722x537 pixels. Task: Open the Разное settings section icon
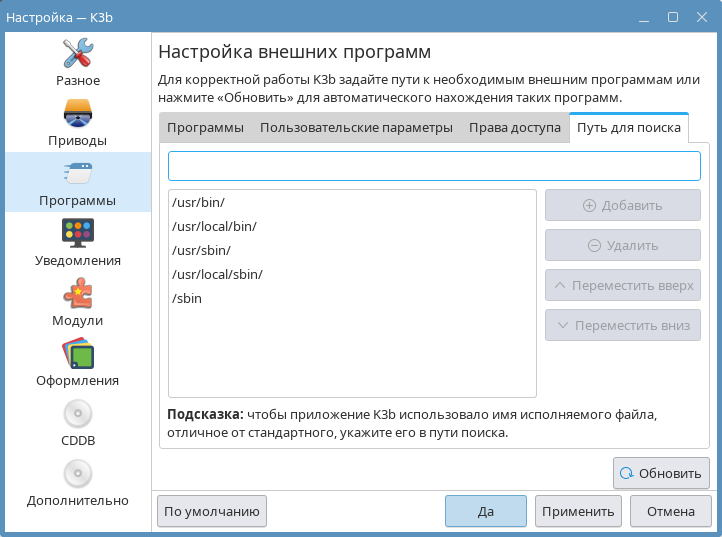pyautogui.click(x=78, y=52)
